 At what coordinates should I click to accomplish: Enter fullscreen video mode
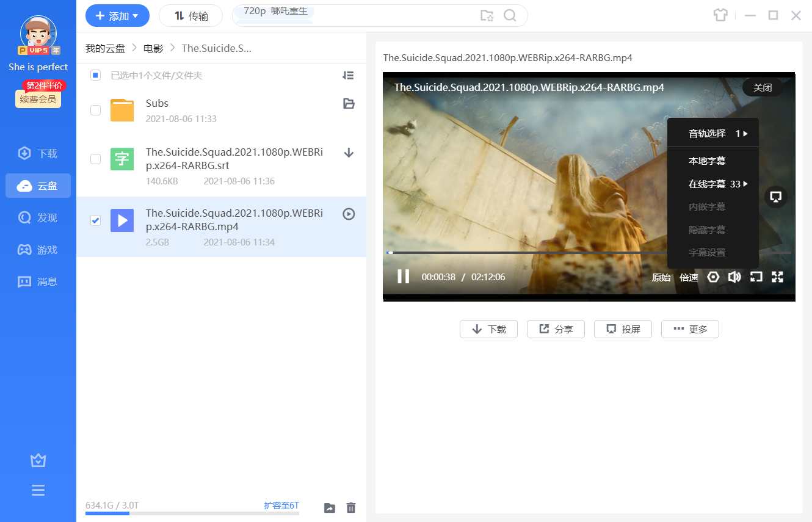[x=777, y=277]
